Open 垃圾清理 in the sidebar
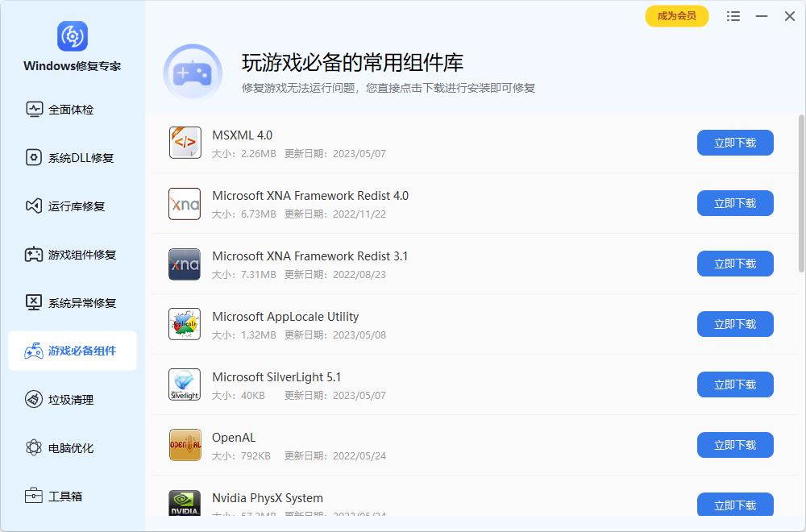 [x=72, y=400]
